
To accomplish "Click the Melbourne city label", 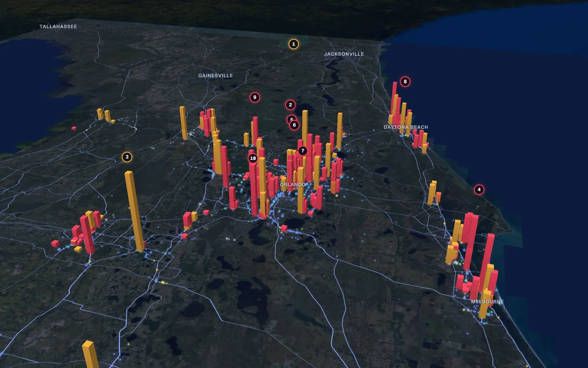I will click(487, 302).
